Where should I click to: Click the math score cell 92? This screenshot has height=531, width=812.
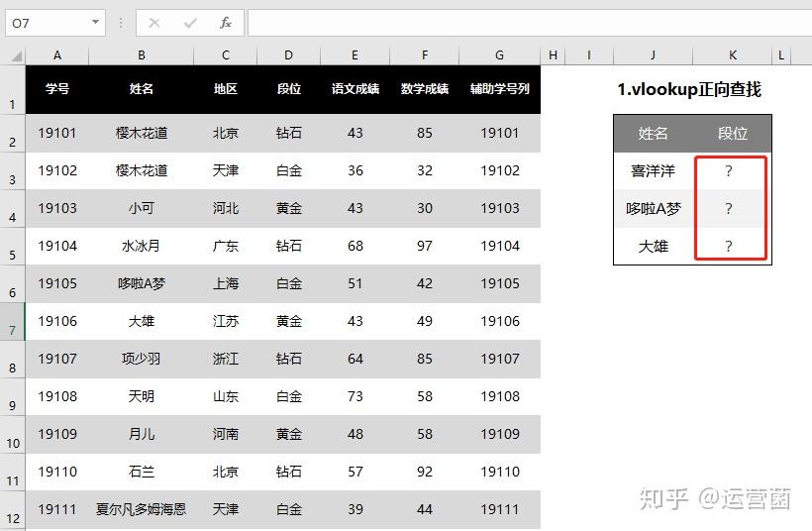pos(425,472)
